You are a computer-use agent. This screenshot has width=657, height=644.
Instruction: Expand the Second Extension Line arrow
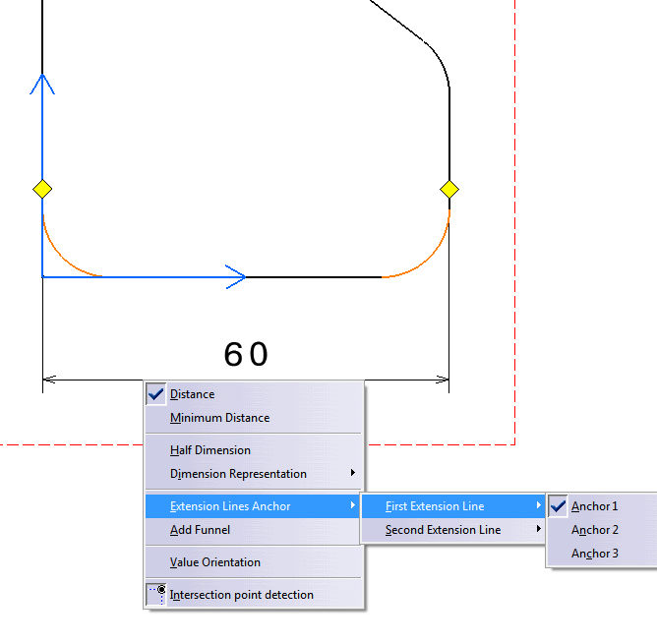tap(538, 529)
